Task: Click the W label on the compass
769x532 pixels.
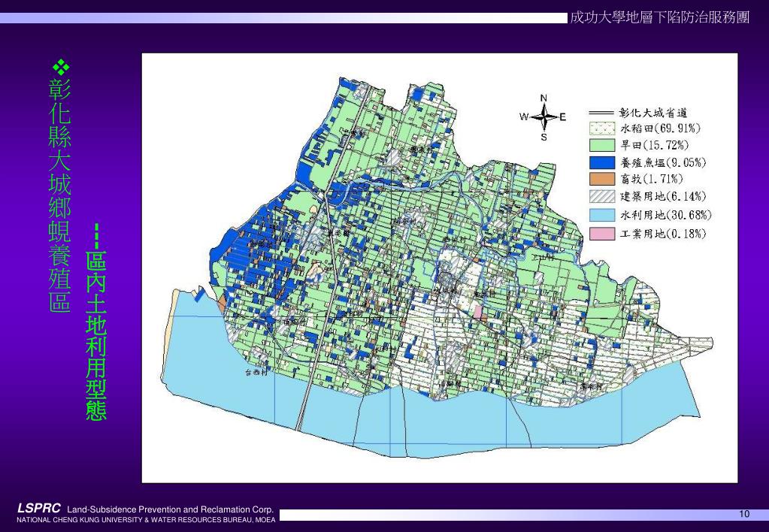Action: tap(524, 116)
